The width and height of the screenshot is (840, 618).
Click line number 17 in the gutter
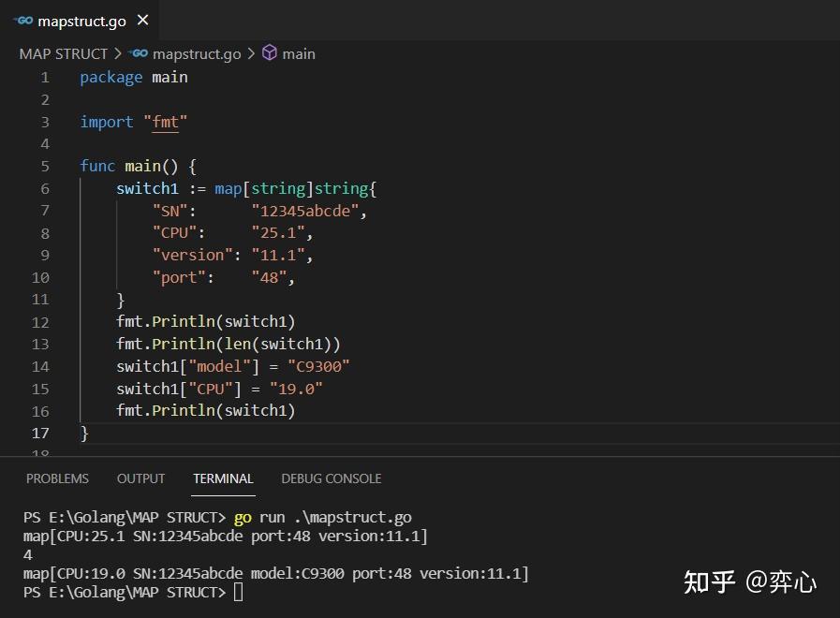(x=40, y=433)
